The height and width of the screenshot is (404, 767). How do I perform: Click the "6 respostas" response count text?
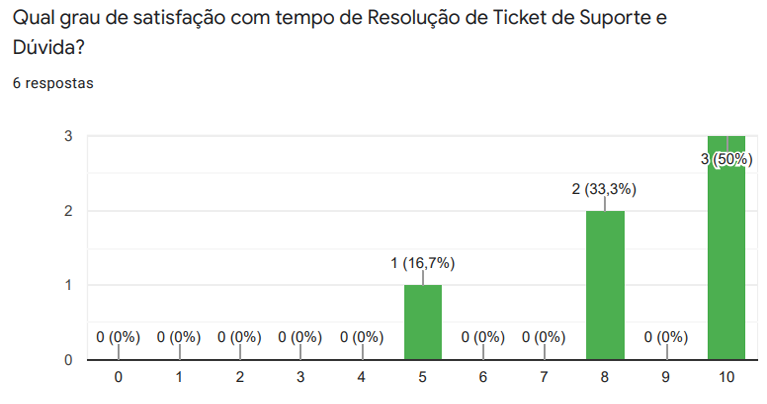(53, 84)
